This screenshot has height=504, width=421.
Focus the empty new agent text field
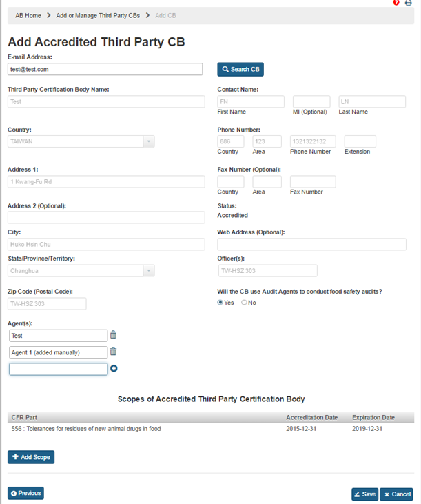click(59, 369)
